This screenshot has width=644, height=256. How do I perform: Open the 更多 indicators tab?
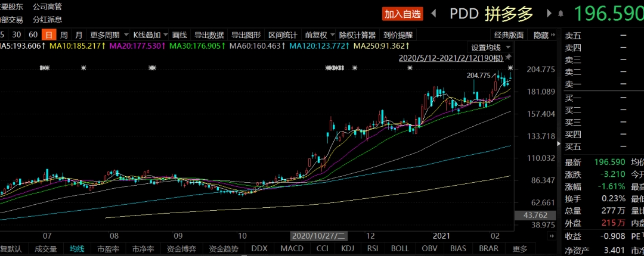pos(520,249)
